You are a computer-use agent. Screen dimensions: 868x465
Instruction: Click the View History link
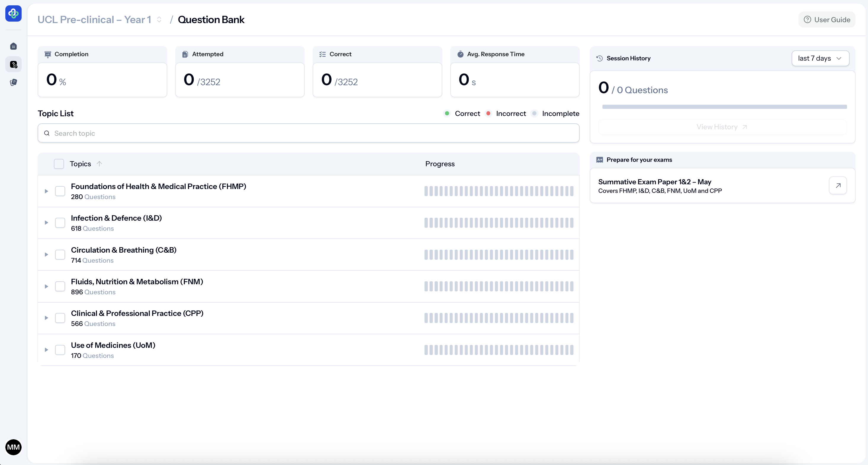(x=722, y=127)
